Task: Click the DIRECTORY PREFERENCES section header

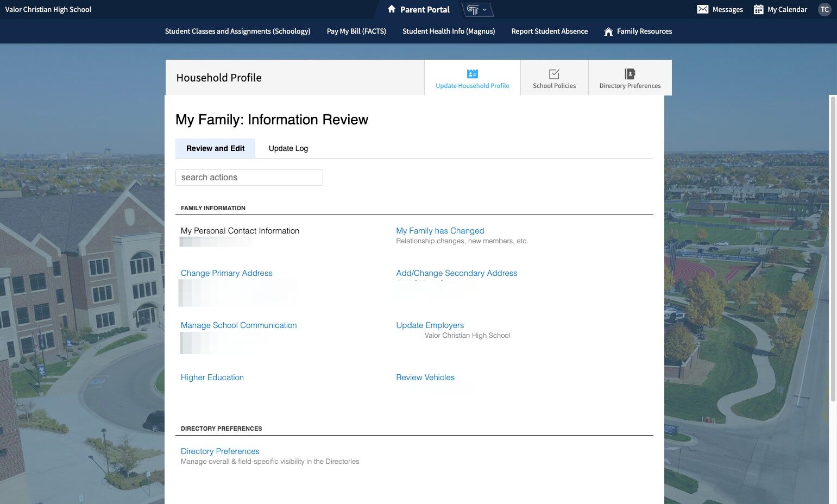Action: (x=221, y=429)
